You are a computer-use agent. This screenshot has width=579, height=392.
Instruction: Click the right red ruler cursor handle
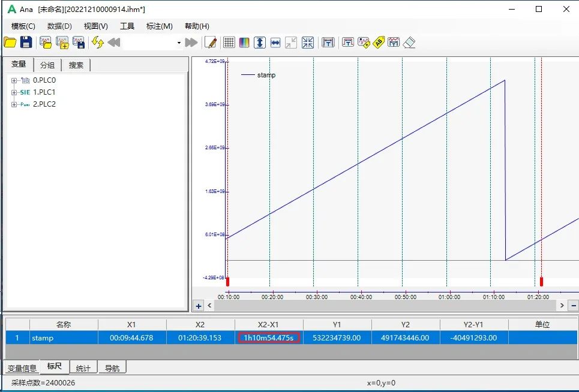[541, 281]
